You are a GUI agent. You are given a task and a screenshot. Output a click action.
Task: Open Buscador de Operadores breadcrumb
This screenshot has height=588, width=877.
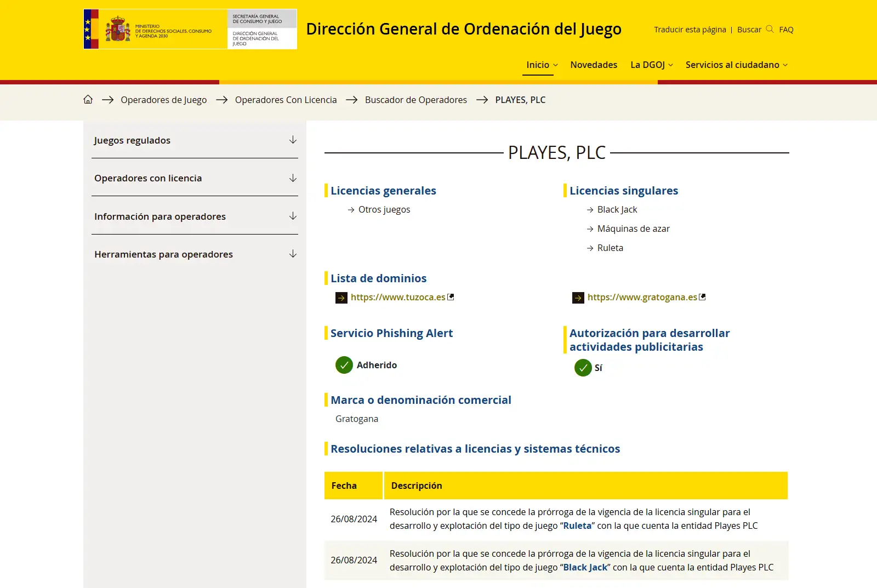click(415, 100)
